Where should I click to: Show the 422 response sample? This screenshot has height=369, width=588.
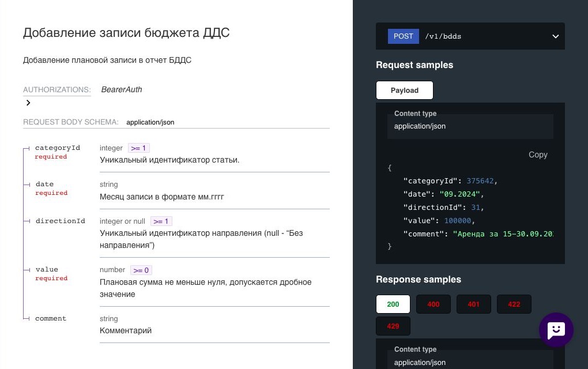point(514,304)
